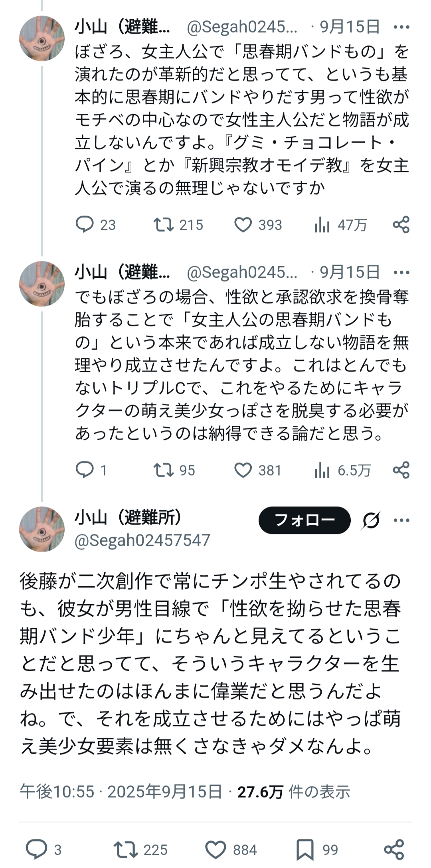Screen dimensions: 431x868
Task: Open the @Segah02457547 profile handle
Action: click(x=142, y=540)
